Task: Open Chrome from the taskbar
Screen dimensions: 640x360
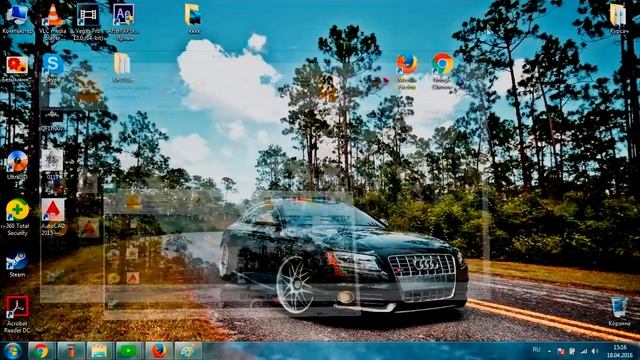Action: tap(40, 351)
